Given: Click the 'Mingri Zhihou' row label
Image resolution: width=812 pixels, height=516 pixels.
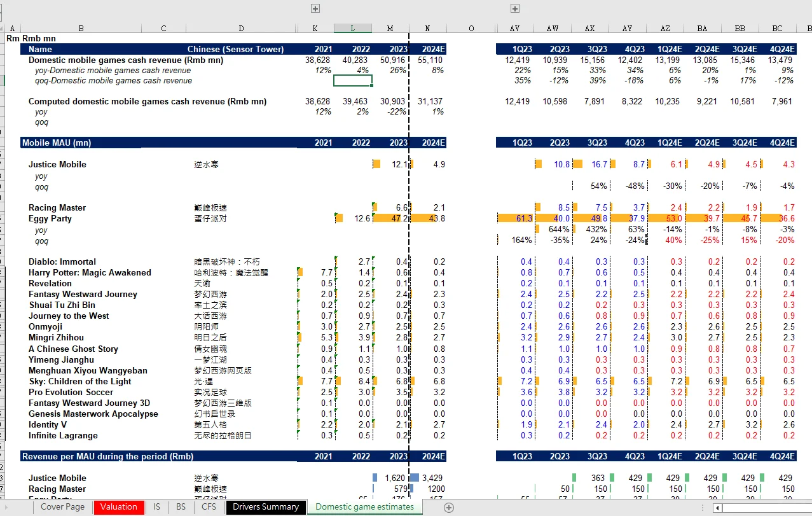Looking at the screenshot, I should (56, 337).
